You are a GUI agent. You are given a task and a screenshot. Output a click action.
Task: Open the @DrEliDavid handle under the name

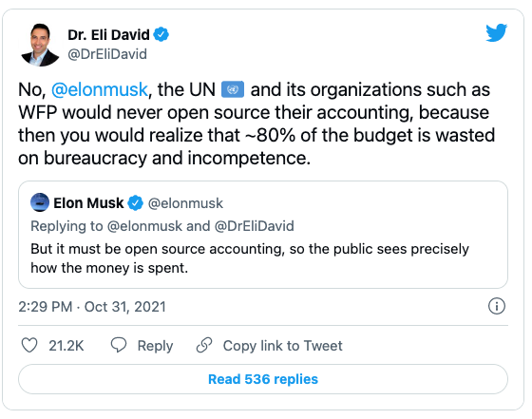click(x=107, y=54)
